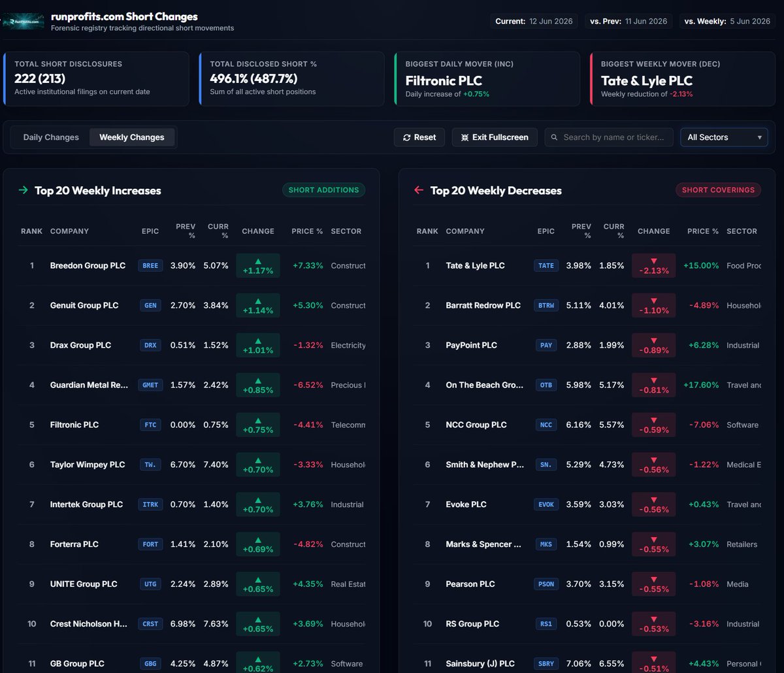Click green arrow beside Top 20 Weekly Increases
This screenshot has width=784, height=673.
pos(24,190)
